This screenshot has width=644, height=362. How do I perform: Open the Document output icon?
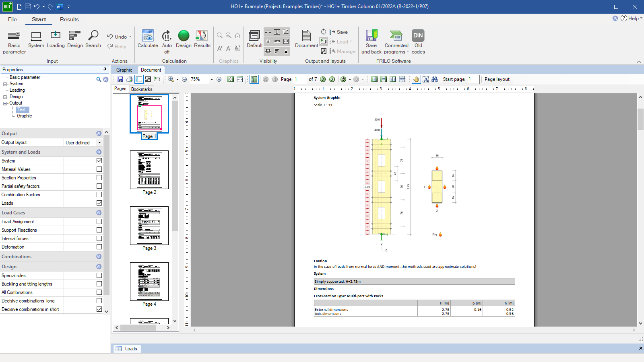pyautogui.click(x=306, y=39)
